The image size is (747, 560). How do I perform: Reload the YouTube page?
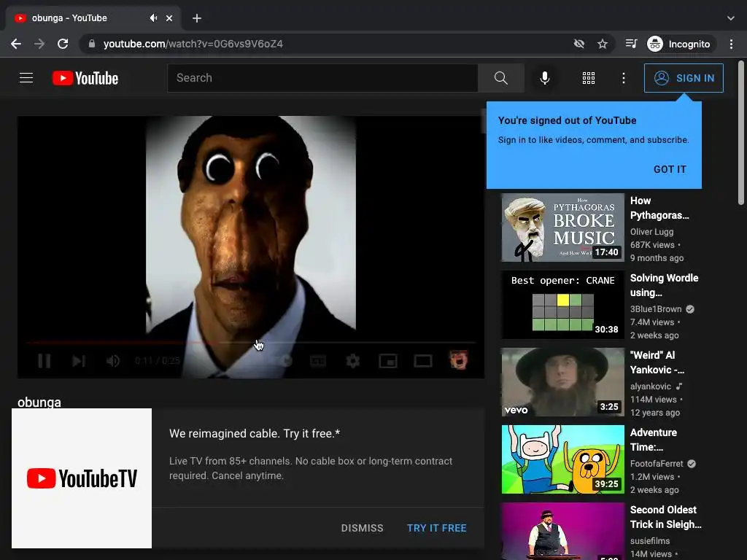(x=63, y=44)
